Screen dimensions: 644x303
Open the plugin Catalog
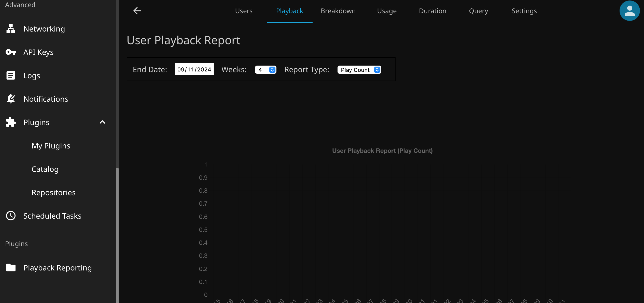tap(45, 169)
